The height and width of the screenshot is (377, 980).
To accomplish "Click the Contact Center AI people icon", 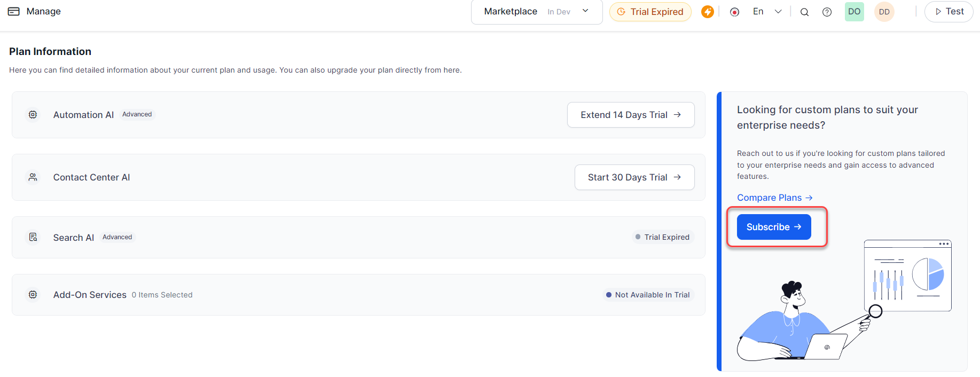I will click(33, 177).
